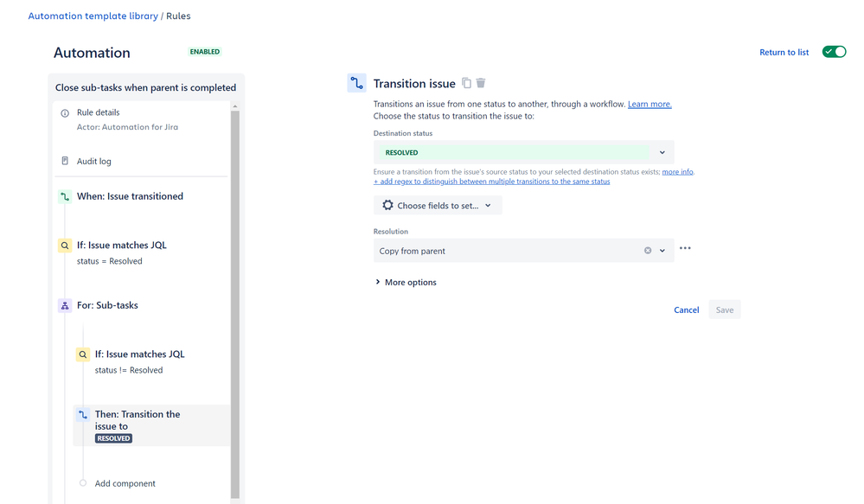Image resolution: width=864 pixels, height=504 pixels.
Task: Open the Learn more link
Action: [x=650, y=104]
